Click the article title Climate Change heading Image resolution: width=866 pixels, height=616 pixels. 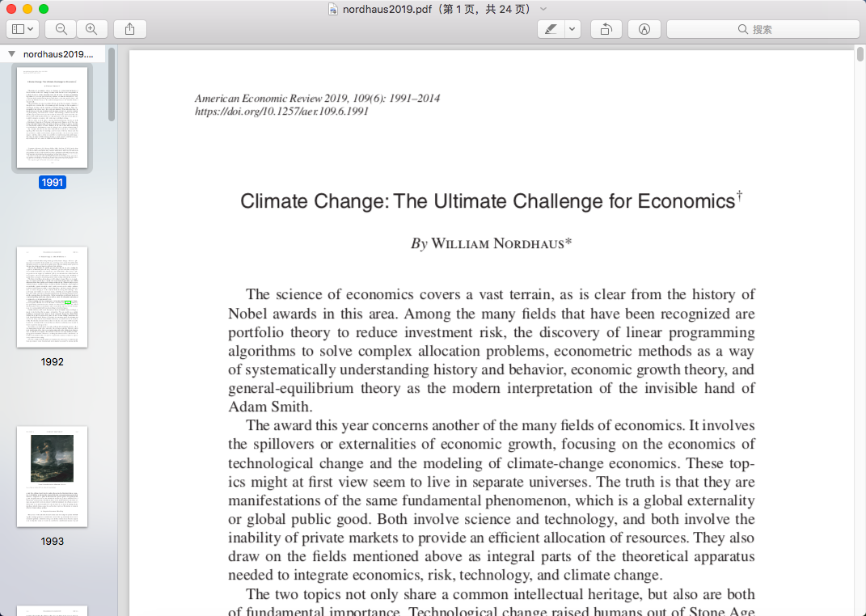click(x=488, y=201)
